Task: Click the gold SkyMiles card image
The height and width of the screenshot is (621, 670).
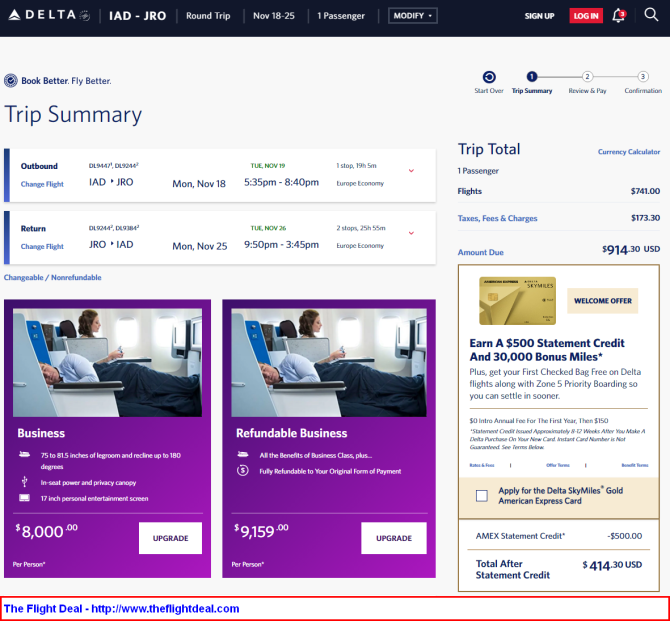Action: [517, 300]
